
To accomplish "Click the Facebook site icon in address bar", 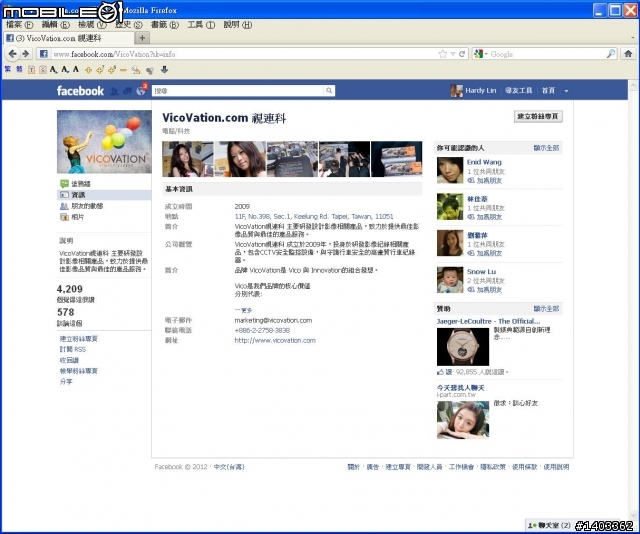I will pyautogui.click(x=44, y=54).
